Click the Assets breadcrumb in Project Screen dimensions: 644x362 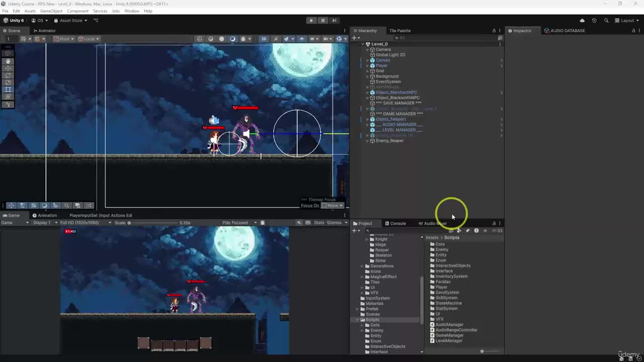click(432, 238)
